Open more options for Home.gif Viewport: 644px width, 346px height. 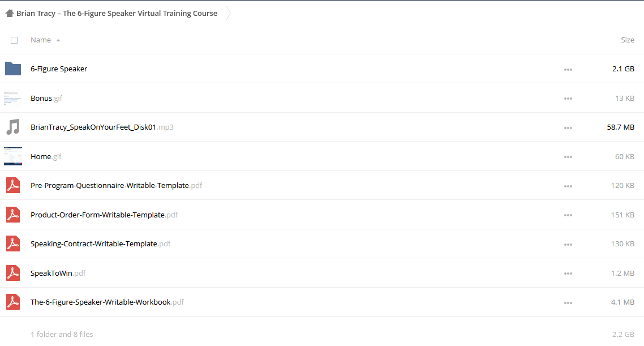click(x=568, y=157)
